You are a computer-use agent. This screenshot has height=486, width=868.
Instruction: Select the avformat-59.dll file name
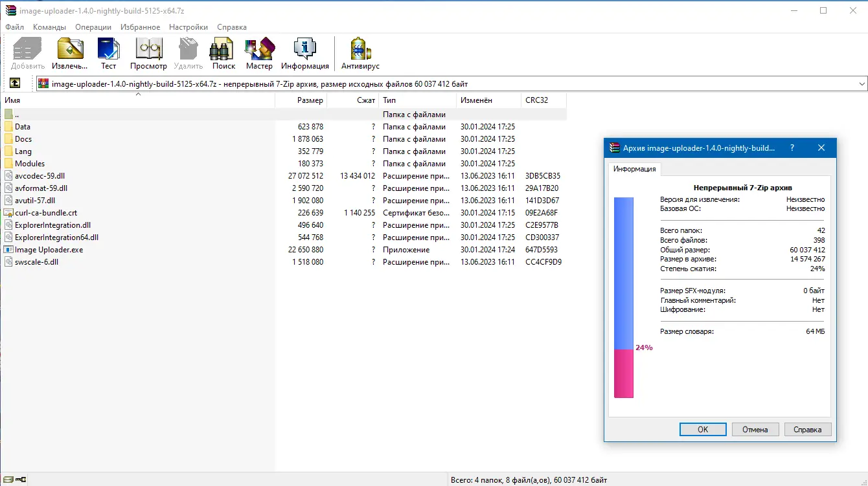tap(41, 188)
